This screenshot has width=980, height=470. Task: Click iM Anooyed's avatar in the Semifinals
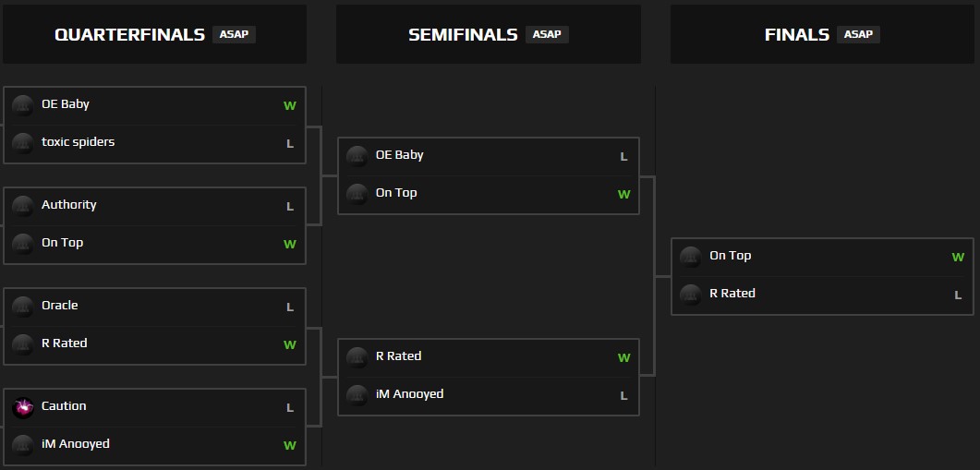357,395
